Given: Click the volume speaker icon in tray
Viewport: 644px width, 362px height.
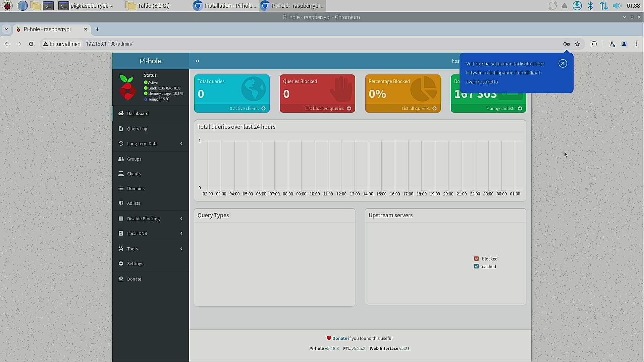Looking at the screenshot, I should [x=617, y=6].
